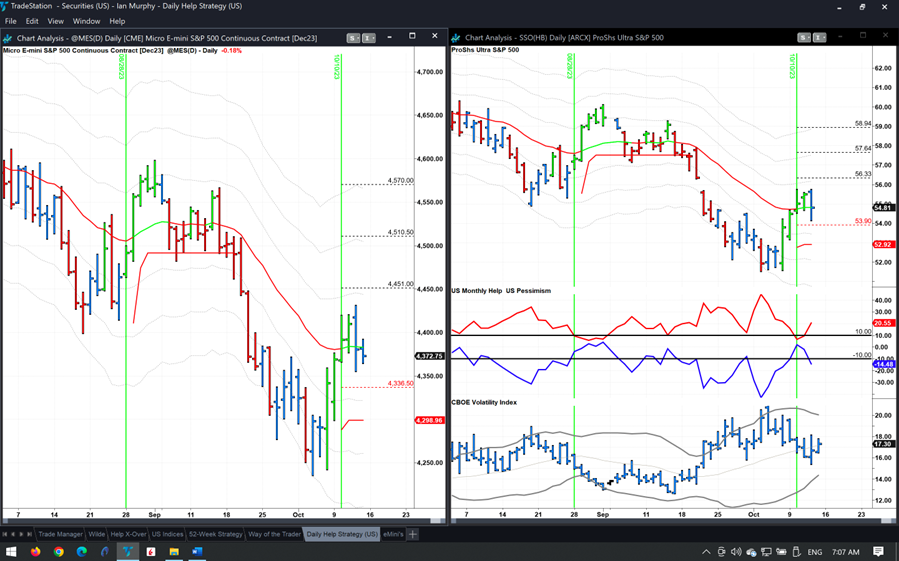Open the View menu
This screenshot has height=561, width=899.
[56, 21]
